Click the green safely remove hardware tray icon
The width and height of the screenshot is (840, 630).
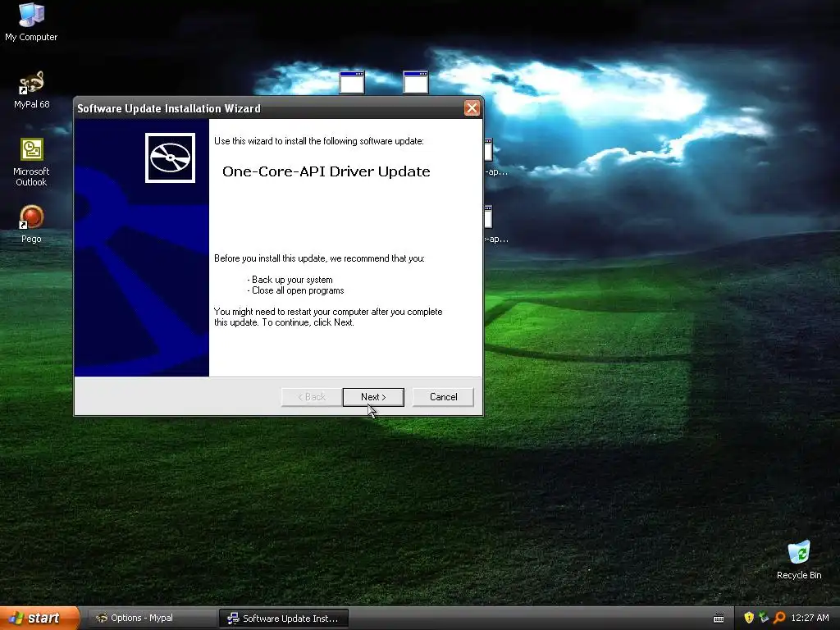pos(764,618)
